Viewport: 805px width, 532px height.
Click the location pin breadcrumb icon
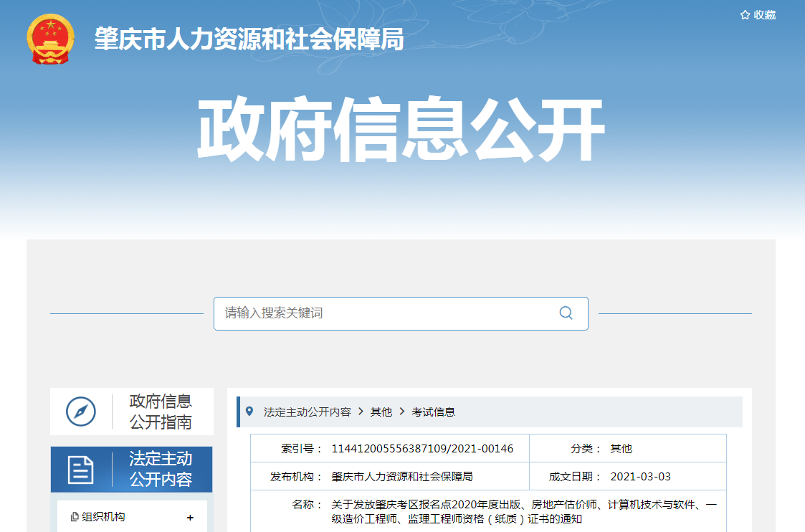[x=249, y=412]
